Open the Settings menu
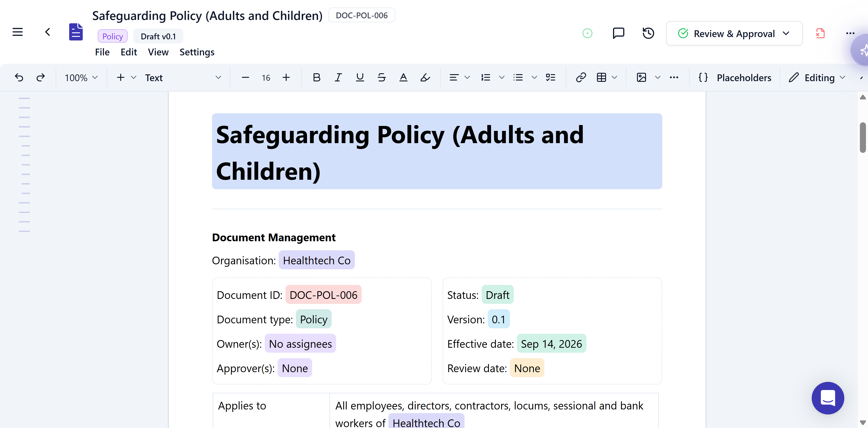Screen dimensions: 868x428 tap(197, 52)
